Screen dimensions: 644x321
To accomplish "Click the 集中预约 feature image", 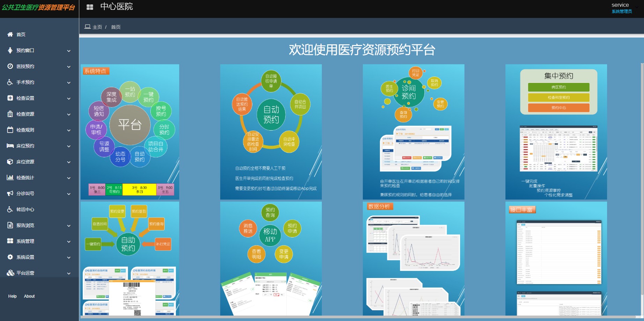I will pos(556,132).
